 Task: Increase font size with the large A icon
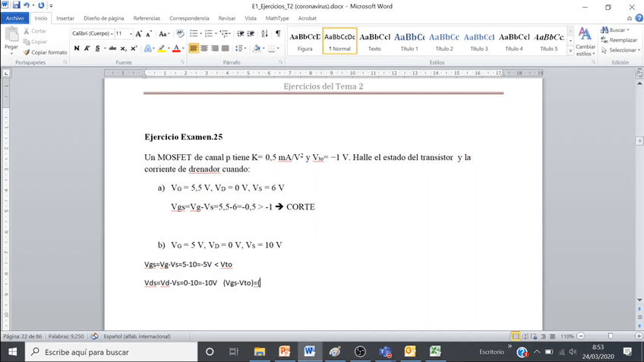click(x=139, y=33)
